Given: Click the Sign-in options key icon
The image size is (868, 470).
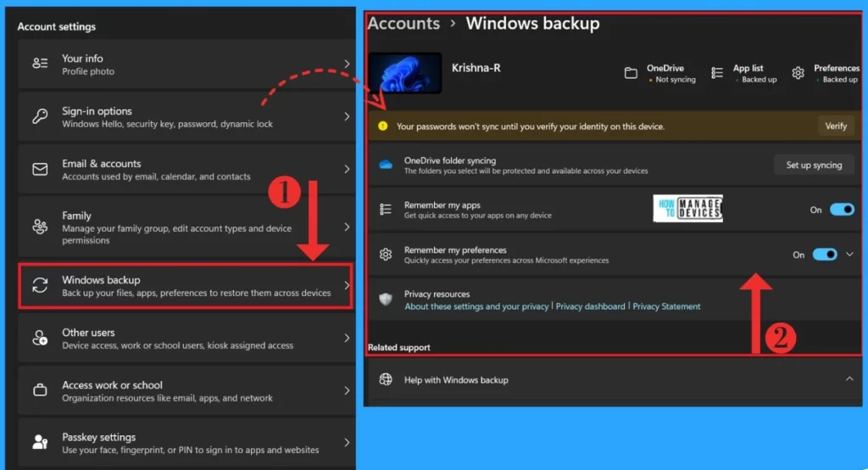Looking at the screenshot, I should (40, 116).
